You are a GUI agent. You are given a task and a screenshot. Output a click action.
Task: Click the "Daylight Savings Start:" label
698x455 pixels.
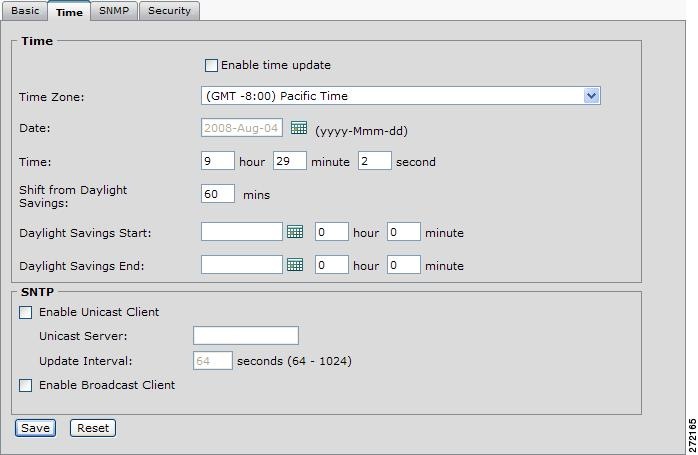click(85, 233)
